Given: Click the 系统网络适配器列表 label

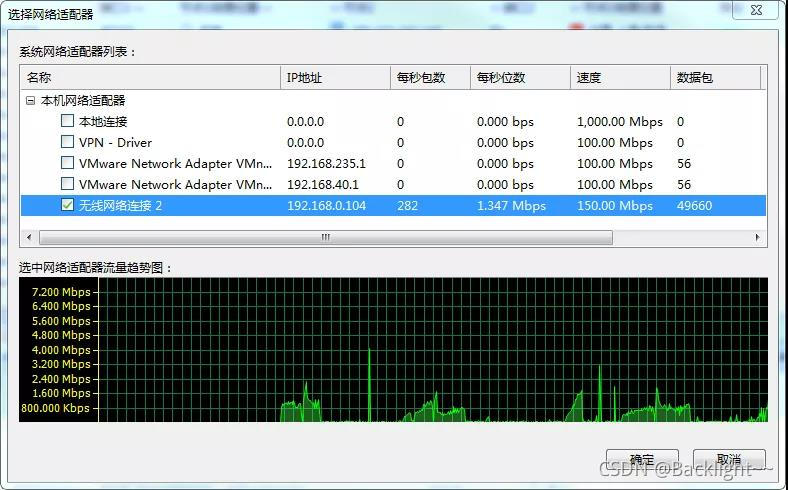Looking at the screenshot, I should (x=77, y=52).
